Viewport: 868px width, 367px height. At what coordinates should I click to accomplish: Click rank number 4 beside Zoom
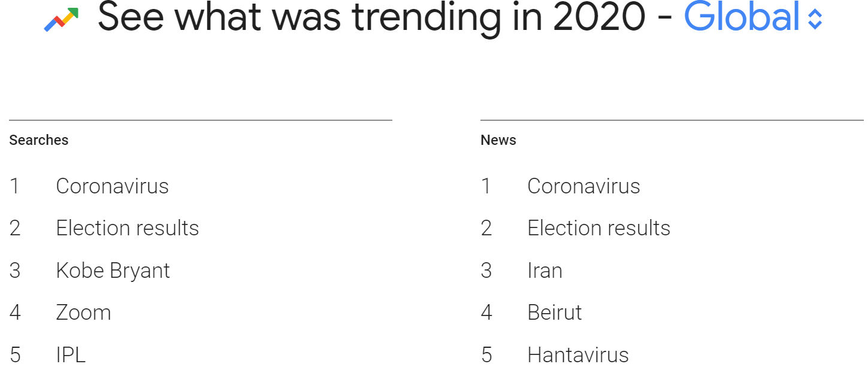point(15,313)
